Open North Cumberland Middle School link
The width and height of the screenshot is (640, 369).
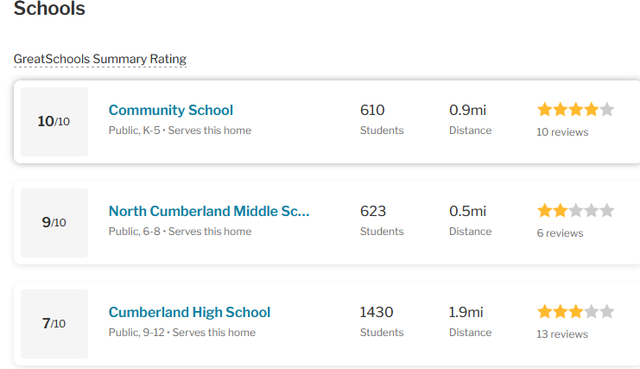tap(209, 211)
